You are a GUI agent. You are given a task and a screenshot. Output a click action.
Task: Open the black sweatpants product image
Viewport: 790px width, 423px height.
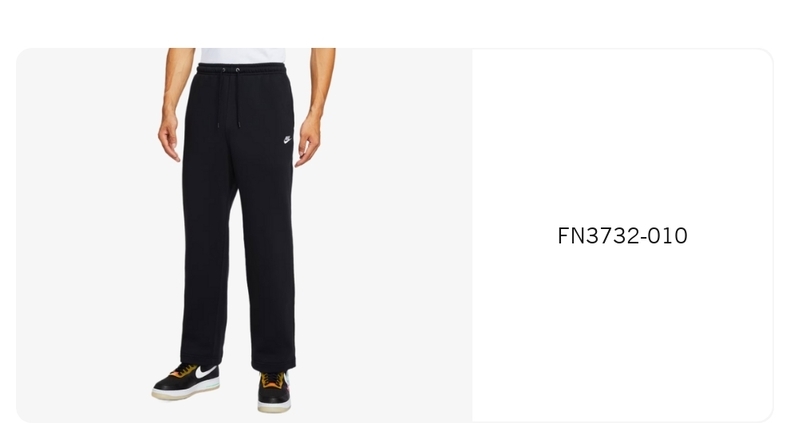coord(244,235)
